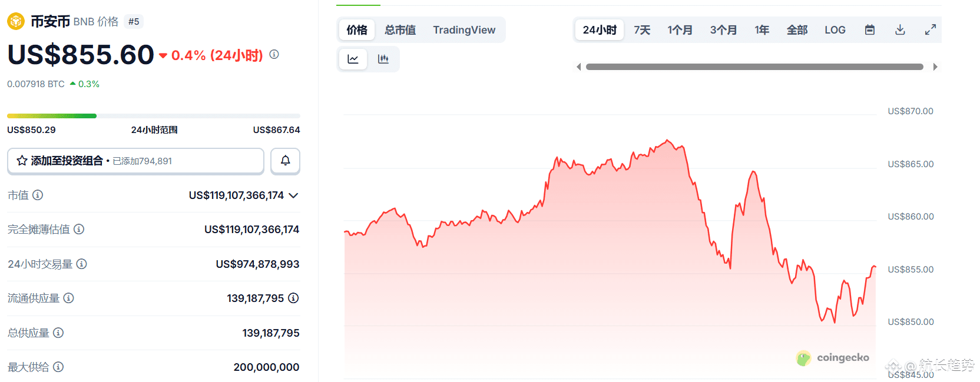
Task: Switch to candlestick chart icon
Action: 383,59
